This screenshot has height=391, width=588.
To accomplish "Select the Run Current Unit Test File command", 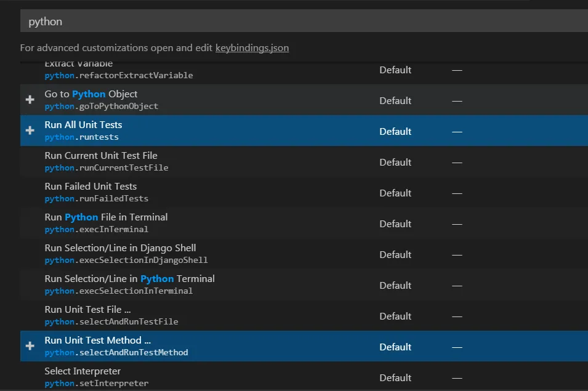I will point(101,156).
